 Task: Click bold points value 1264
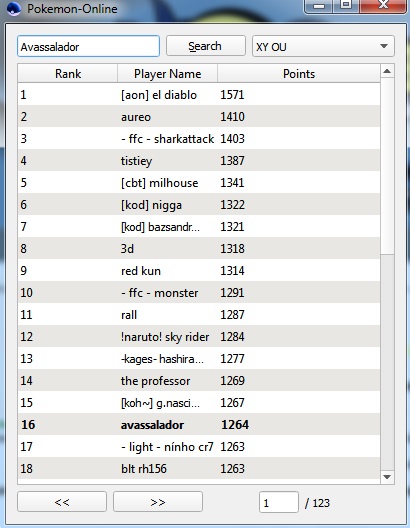pos(235,425)
